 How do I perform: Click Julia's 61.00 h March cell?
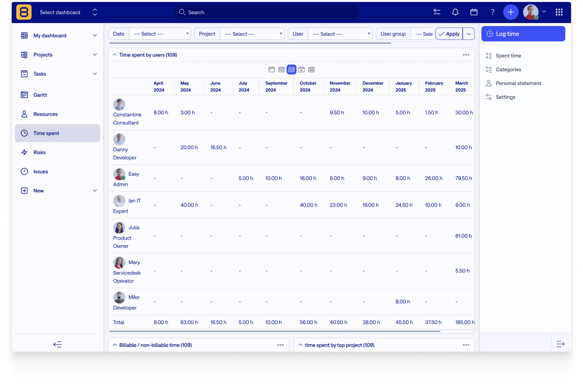pos(463,236)
